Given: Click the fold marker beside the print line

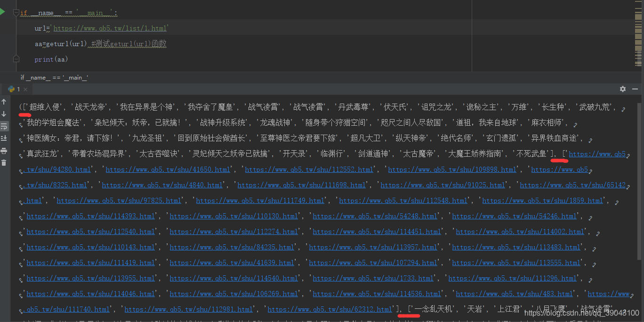Looking at the screenshot, I should pos(16,58).
